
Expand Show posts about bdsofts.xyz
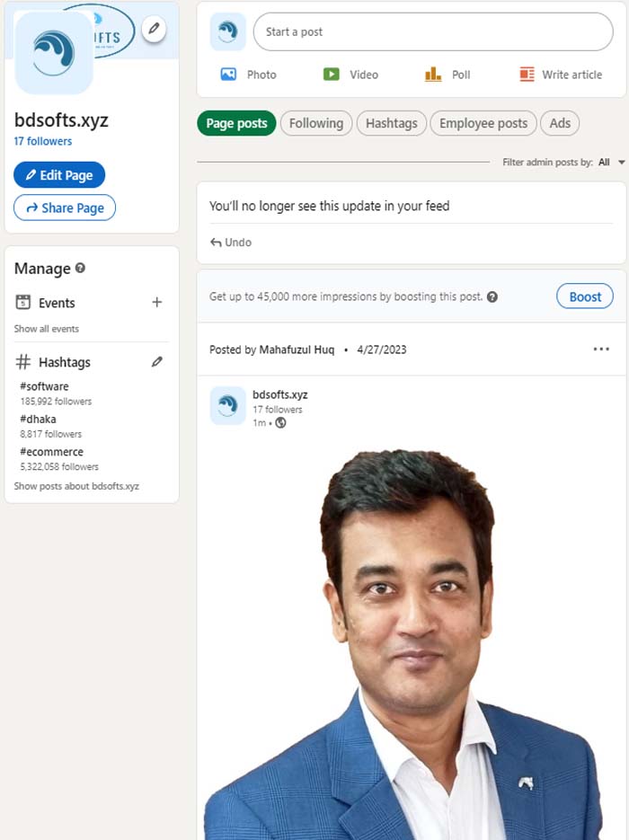coord(76,486)
